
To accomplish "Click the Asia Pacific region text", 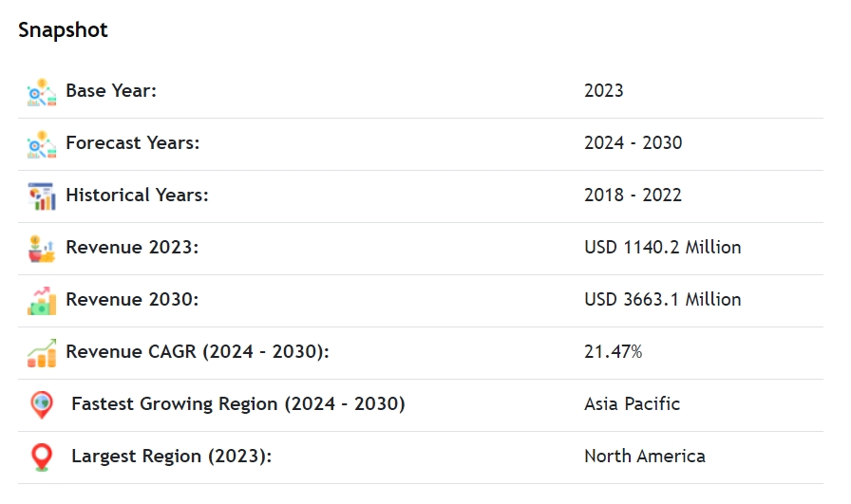I will tap(632, 404).
